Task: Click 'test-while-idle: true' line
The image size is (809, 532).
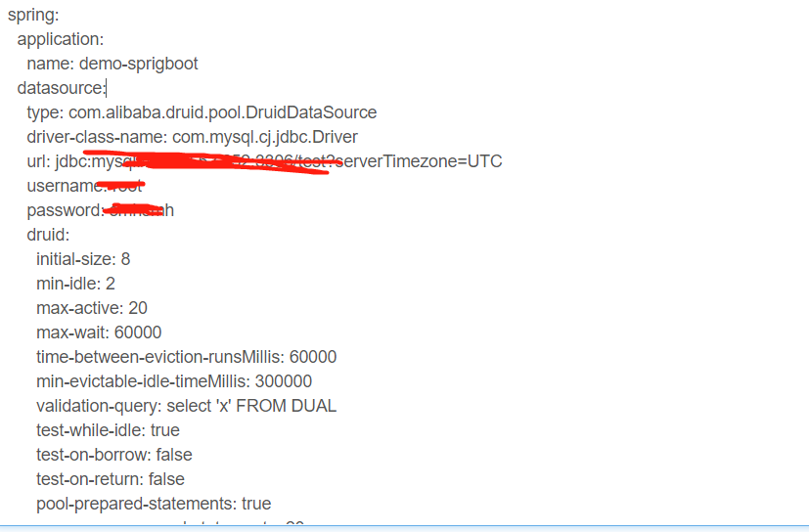Action: pos(108,430)
